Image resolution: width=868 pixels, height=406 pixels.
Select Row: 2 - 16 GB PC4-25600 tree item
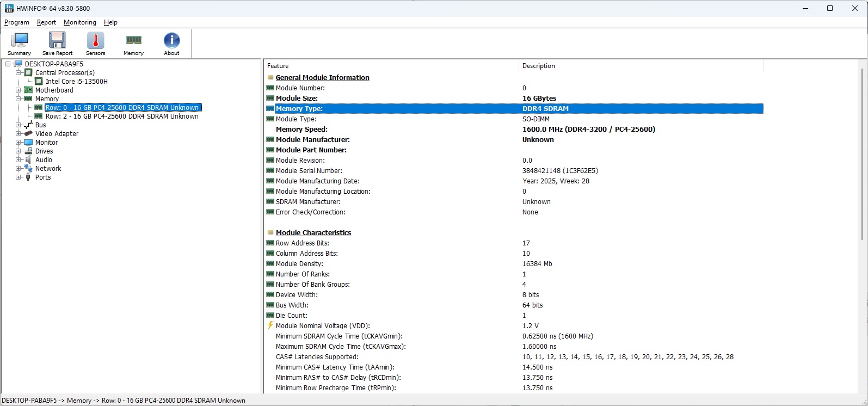tap(122, 116)
